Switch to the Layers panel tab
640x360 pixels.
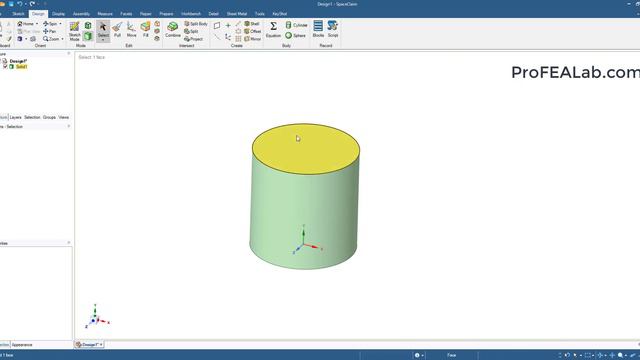[x=16, y=118]
